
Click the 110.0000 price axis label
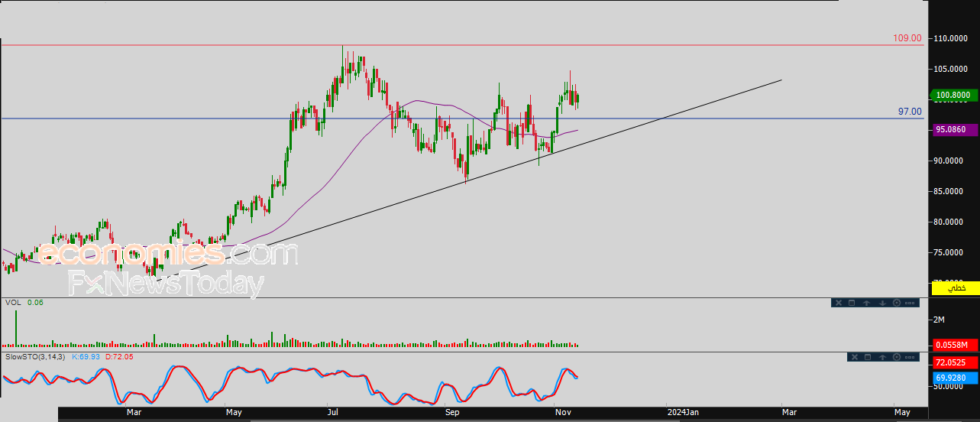[x=949, y=38]
